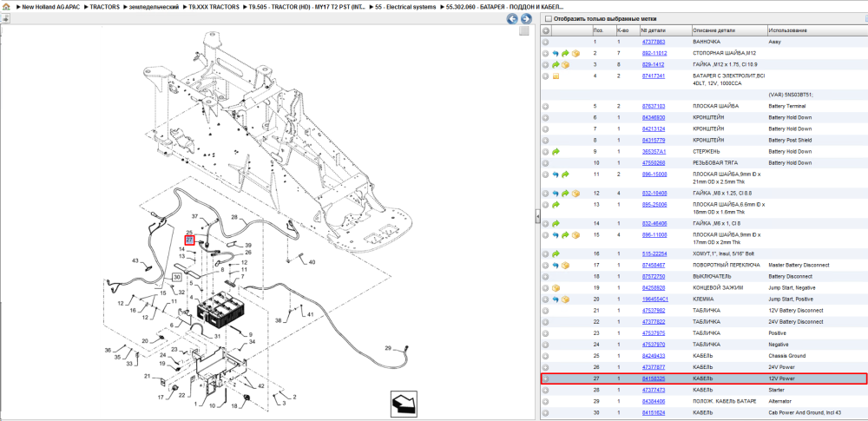Add part 47377863 with its plus icon
This screenshot has width=868, height=421.
[545, 42]
